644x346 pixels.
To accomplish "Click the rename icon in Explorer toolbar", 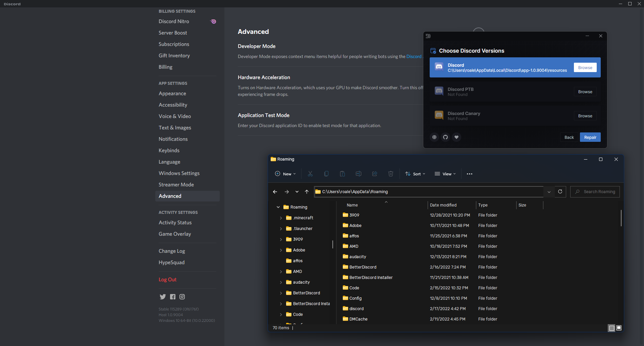I will pyautogui.click(x=358, y=174).
